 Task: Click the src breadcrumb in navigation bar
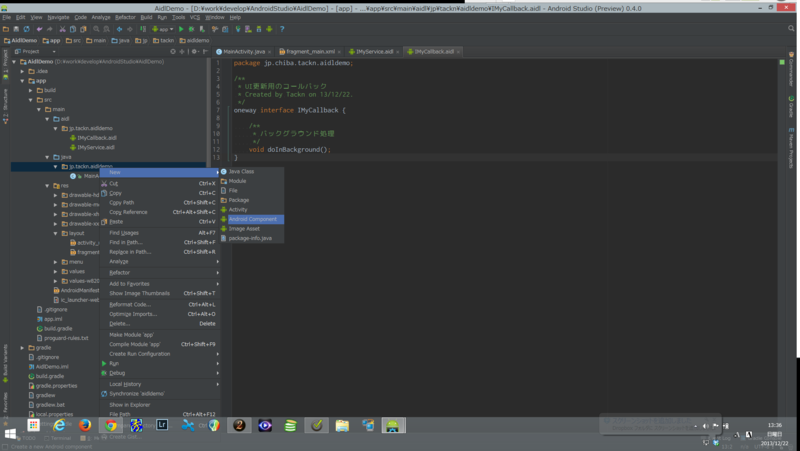pyautogui.click(x=73, y=40)
